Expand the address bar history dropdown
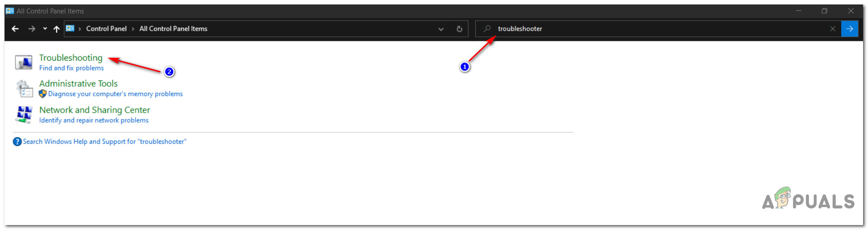868x230 pixels. (441, 29)
